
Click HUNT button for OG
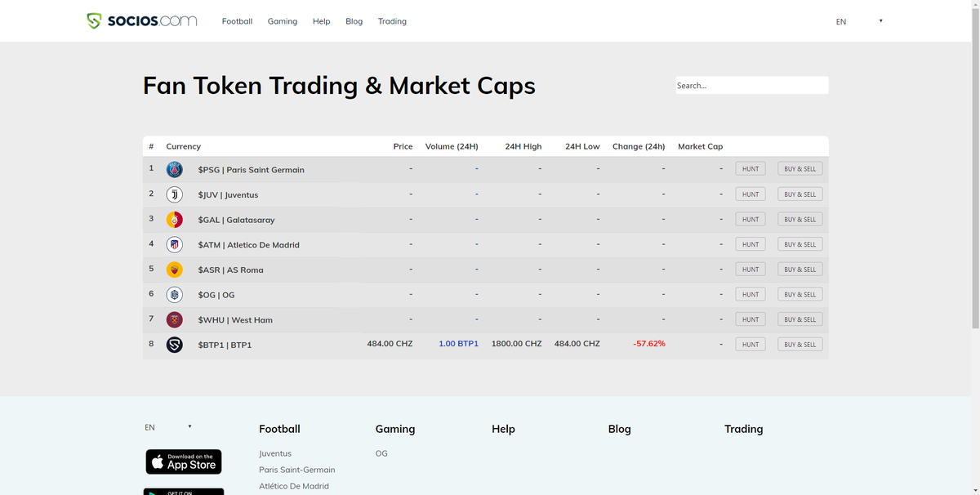tap(751, 294)
